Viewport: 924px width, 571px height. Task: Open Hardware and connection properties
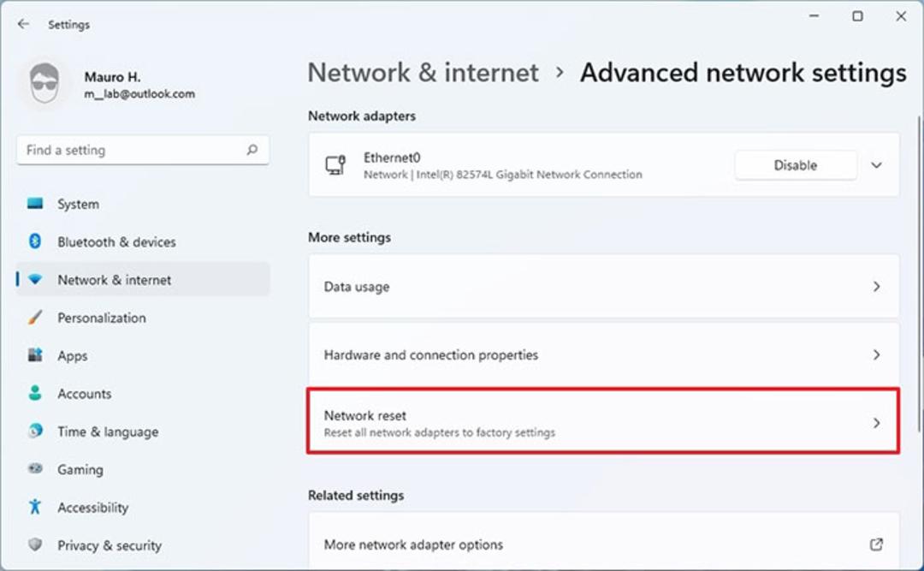[603, 355]
